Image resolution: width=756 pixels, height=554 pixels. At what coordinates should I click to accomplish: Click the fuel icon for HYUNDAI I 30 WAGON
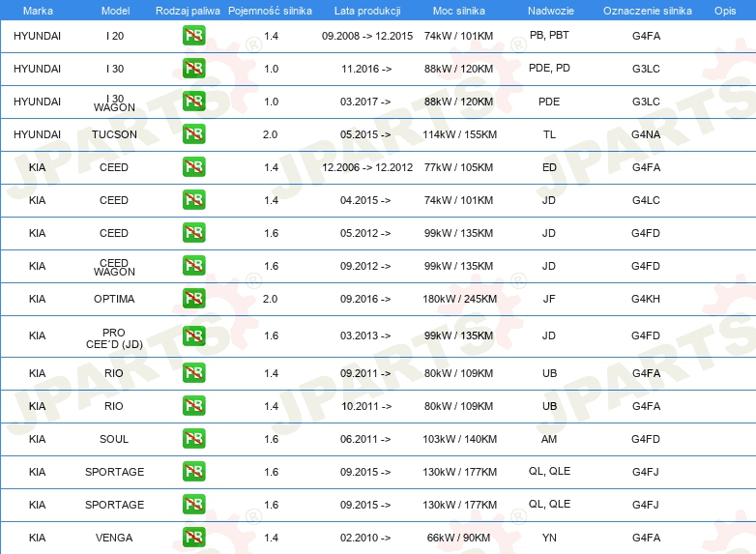[x=193, y=101]
